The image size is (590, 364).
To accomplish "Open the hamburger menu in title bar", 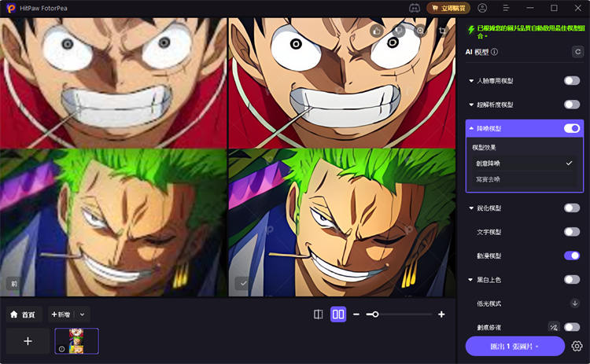I will (506, 8).
